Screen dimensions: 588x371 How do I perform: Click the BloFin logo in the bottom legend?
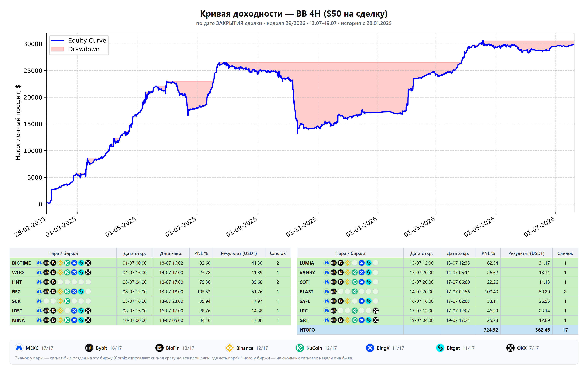pyautogui.click(x=159, y=348)
